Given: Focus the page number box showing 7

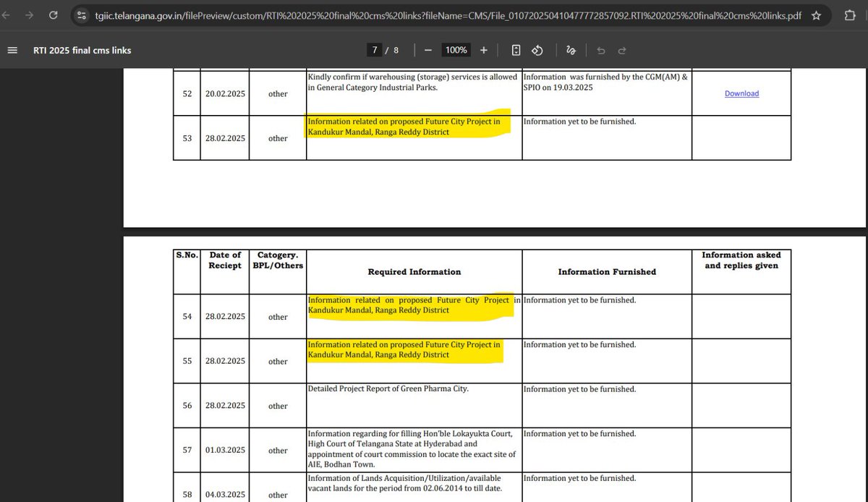Looking at the screenshot, I should (375, 50).
